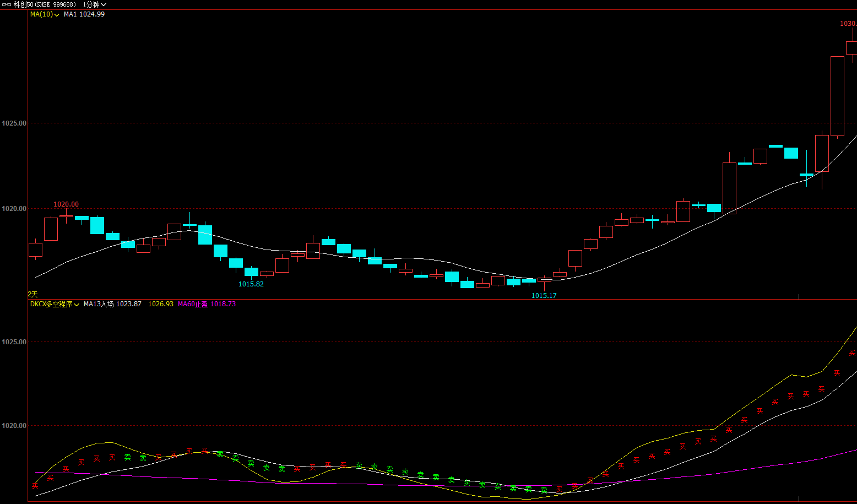857x504 pixels.
Task: Click the 1015.82 low price label
Action: click(x=251, y=284)
